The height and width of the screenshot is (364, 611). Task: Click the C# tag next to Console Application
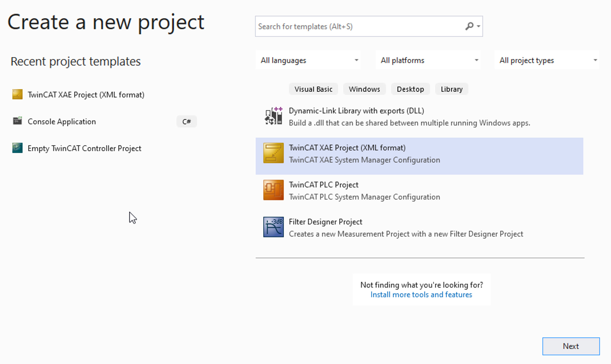point(186,121)
